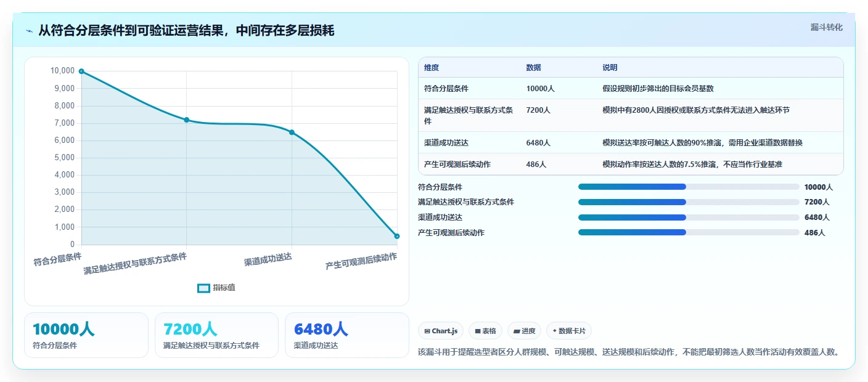Click the 产生可观测后续动作 x-axis label

[361, 261]
